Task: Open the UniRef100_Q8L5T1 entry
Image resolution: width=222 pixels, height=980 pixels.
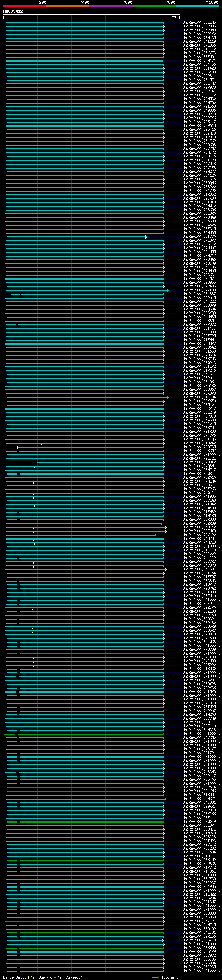Action: [199, 80]
